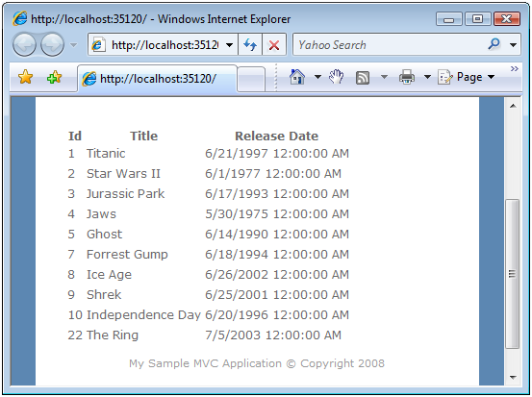
Task: Click the Add to Favorites icon
Action: pos(54,78)
